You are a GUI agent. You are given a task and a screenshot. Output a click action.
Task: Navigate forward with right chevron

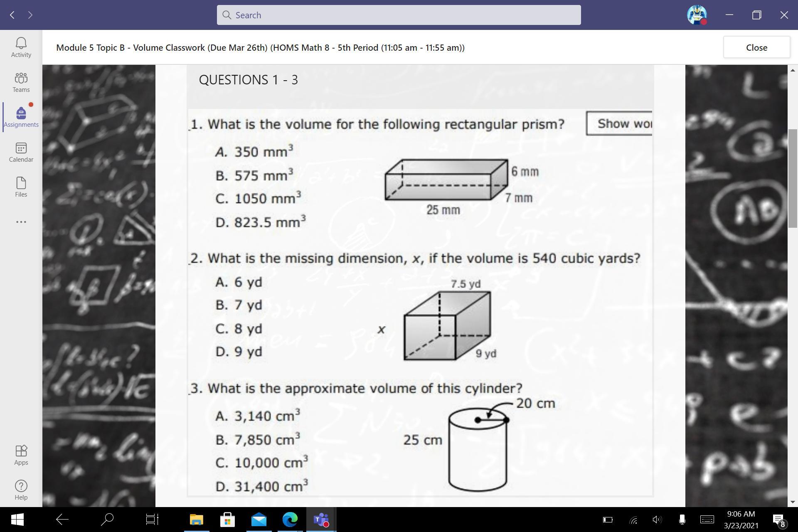[x=30, y=15]
